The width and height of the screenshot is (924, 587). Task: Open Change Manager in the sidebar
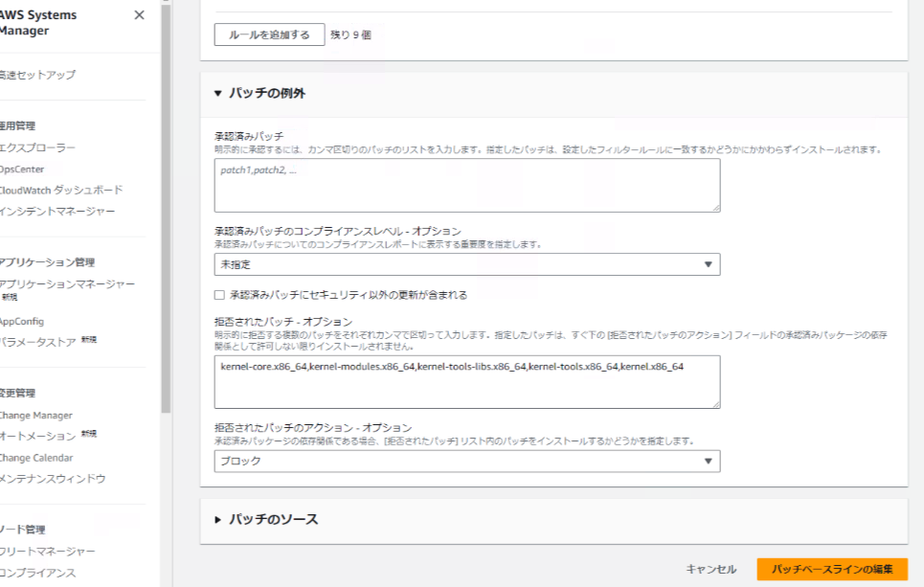point(36,416)
